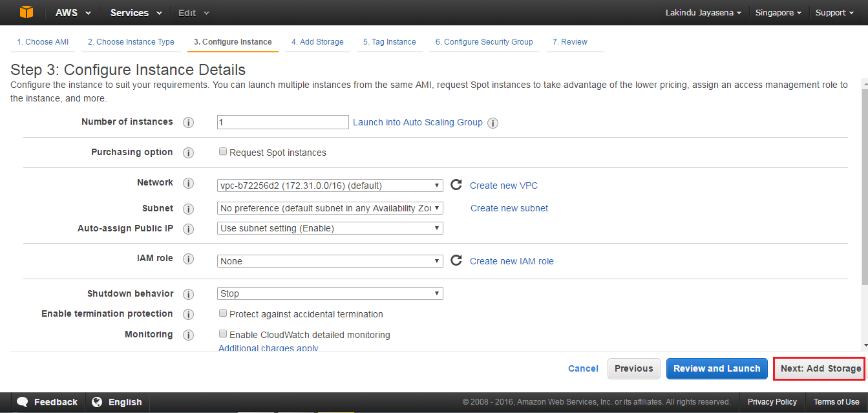
Task: Click the Number of instances input field
Action: (x=283, y=122)
